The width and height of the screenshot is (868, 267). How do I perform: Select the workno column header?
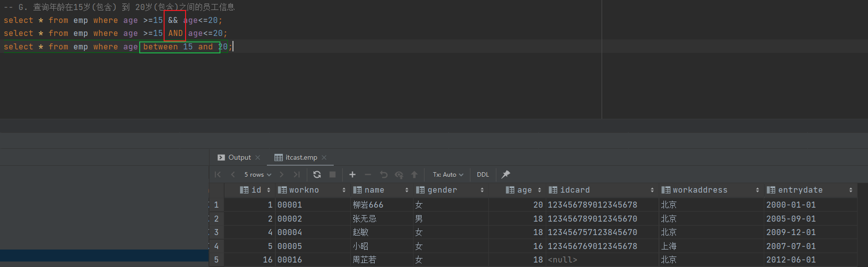(312, 190)
